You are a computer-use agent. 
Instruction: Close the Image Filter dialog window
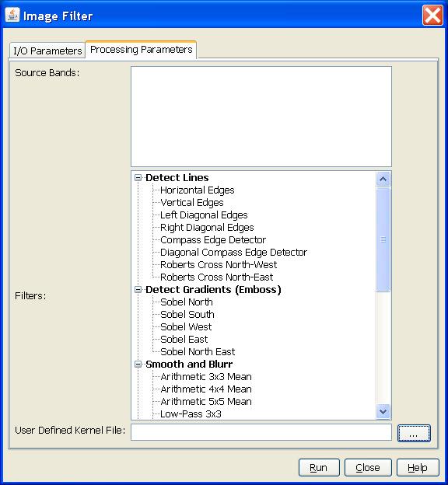point(432,16)
